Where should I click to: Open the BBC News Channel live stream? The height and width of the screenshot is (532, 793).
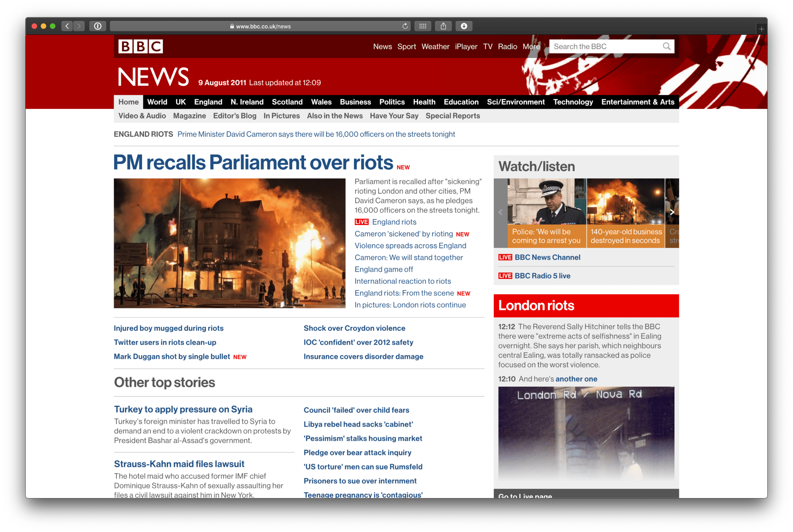tap(547, 257)
